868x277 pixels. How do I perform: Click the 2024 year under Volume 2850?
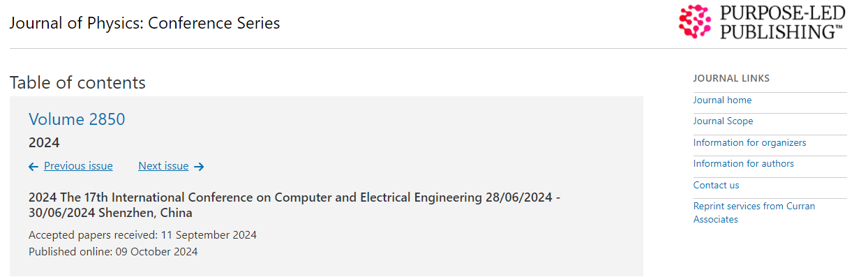44,143
